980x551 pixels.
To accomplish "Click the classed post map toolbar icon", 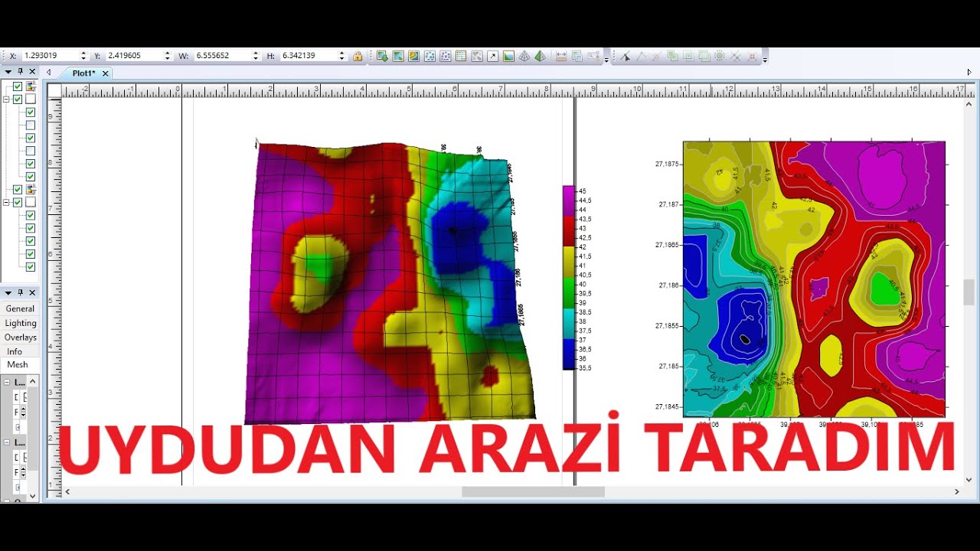I will click(x=446, y=56).
